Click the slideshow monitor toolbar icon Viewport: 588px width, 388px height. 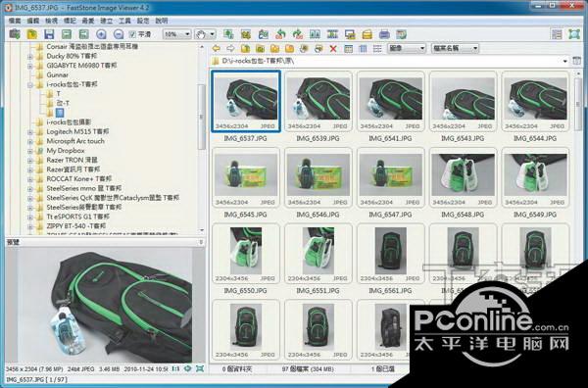pos(350,34)
